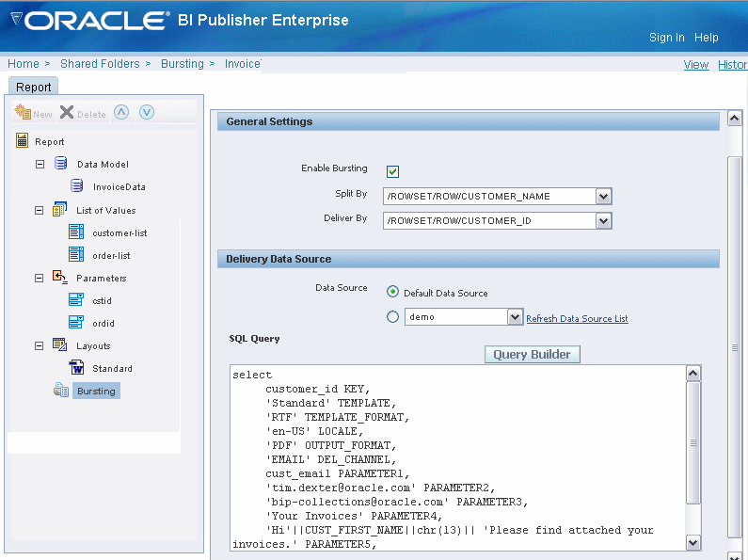Click the Oracle logo menu triangle
748x560 pixels.
(16, 19)
